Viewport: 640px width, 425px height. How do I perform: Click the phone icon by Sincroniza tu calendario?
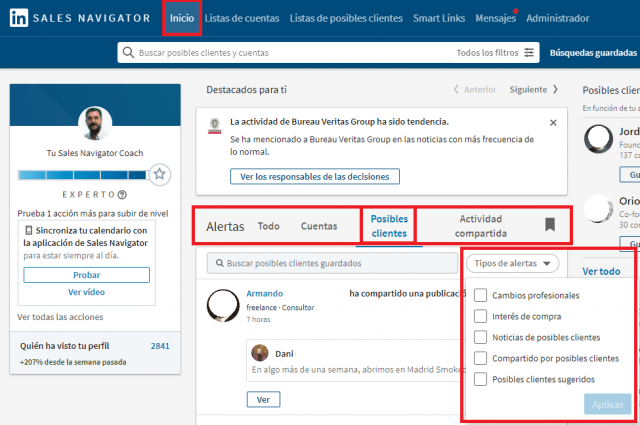point(29,230)
